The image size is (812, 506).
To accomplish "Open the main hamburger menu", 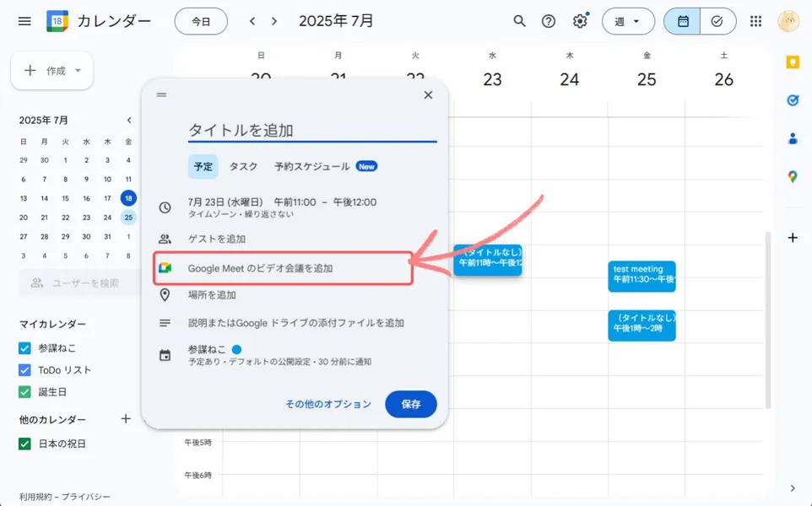I will click(24, 21).
